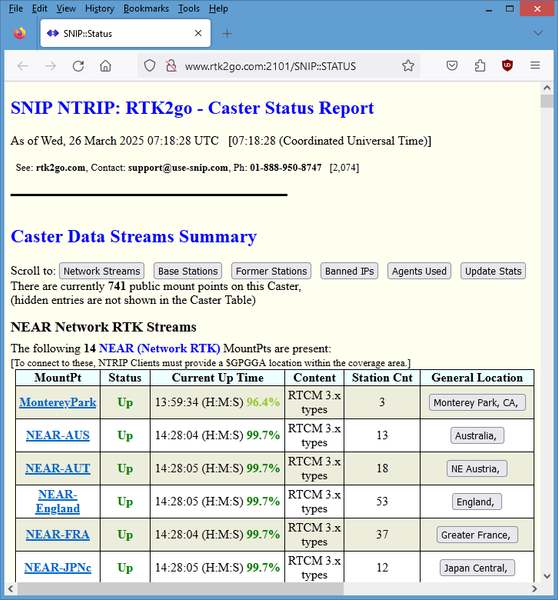Viewport: 558px width, 600px height.
Task: Jump to Base Stations section
Action: click(188, 271)
